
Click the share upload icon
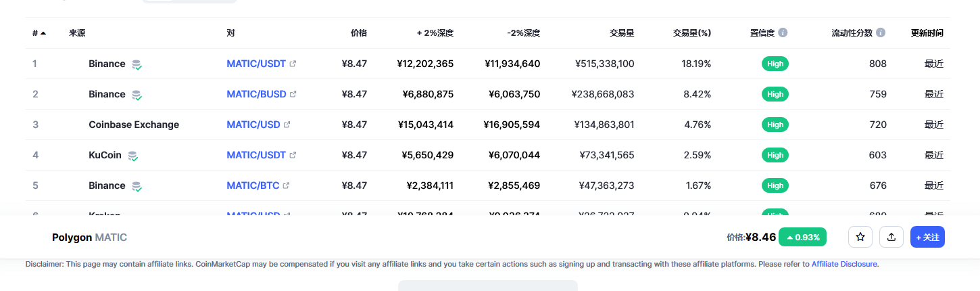click(x=891, y=237)
